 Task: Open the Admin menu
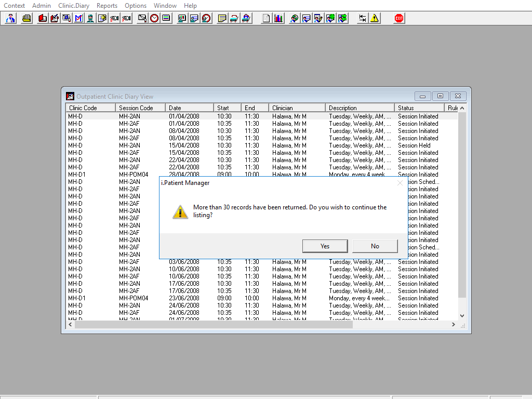pos(42,6)
